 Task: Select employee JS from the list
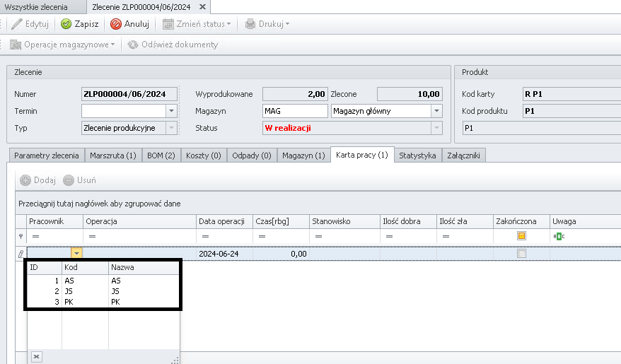coord(69,290)
